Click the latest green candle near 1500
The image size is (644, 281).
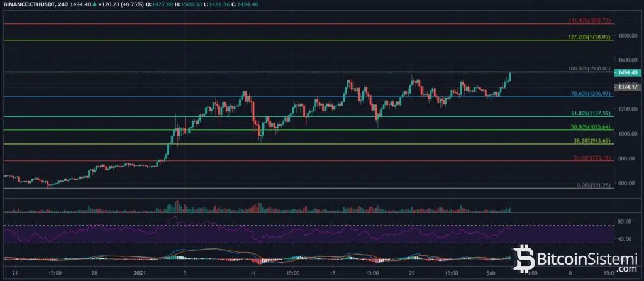point(509,77)
